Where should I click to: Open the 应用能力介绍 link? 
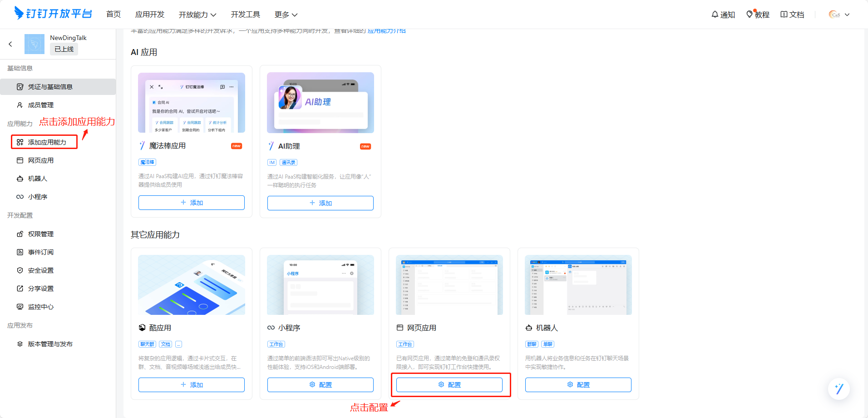[386, 31]
